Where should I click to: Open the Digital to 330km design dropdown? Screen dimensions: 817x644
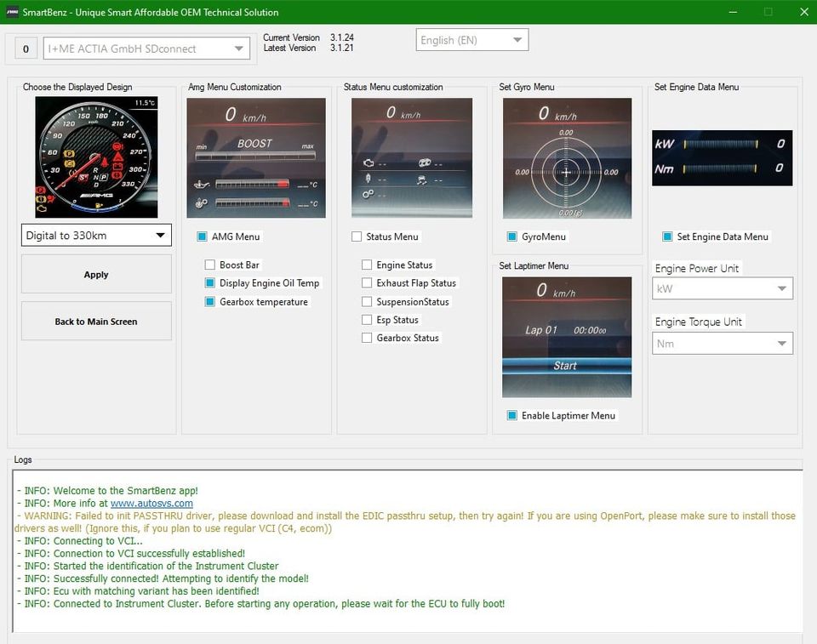(x=96, y=236)
